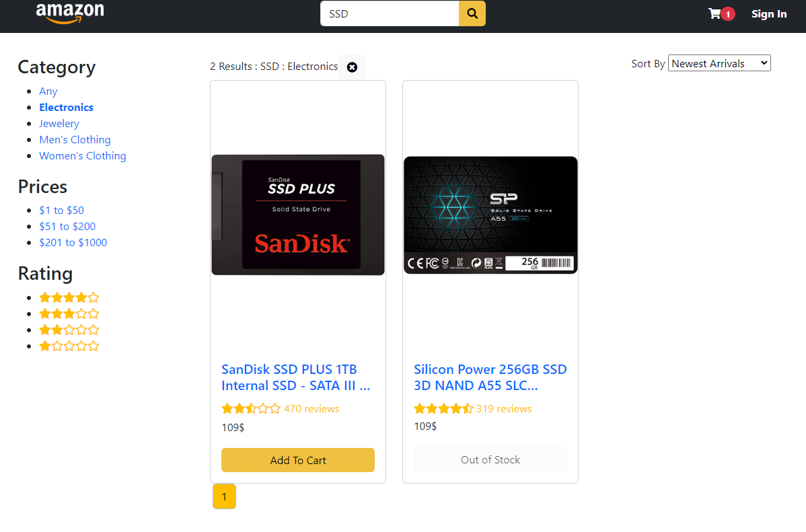The height and width of the screenshot is (532, 806).
Task: Filter prices $51 to $200
Action: click(67, 226)
